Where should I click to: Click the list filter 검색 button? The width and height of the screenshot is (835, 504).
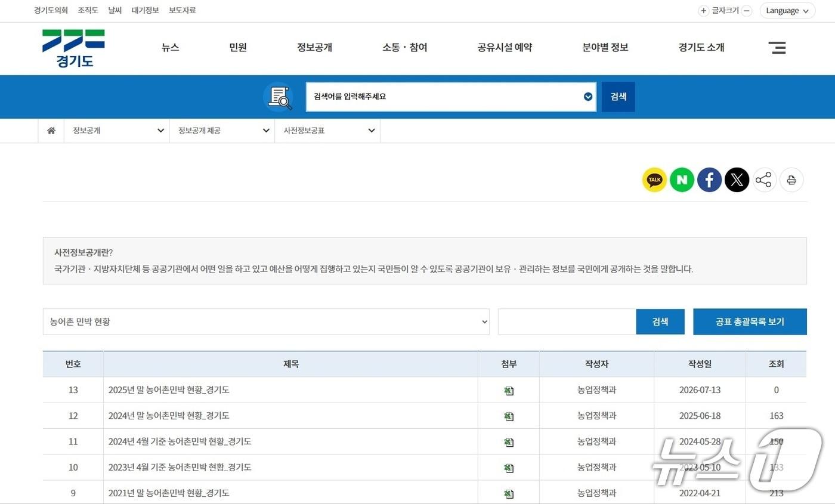click(x=660, y=321)
